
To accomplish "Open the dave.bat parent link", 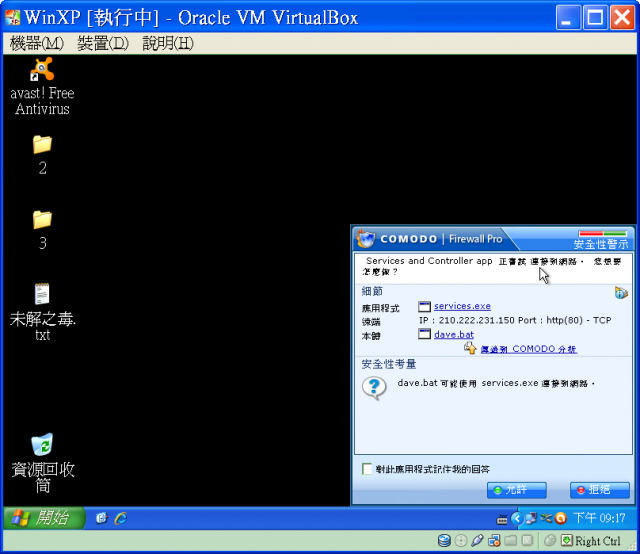I will (454, 335).
